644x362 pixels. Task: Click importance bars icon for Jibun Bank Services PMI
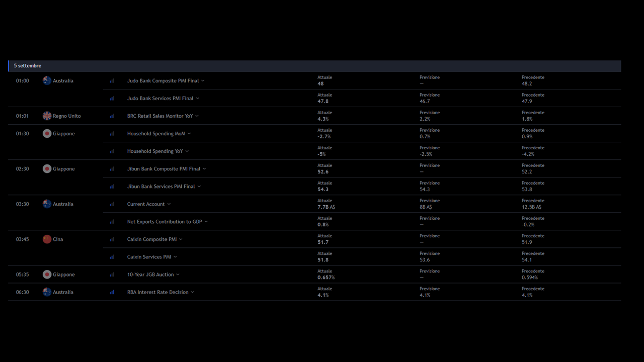click(x=112, y=187)
